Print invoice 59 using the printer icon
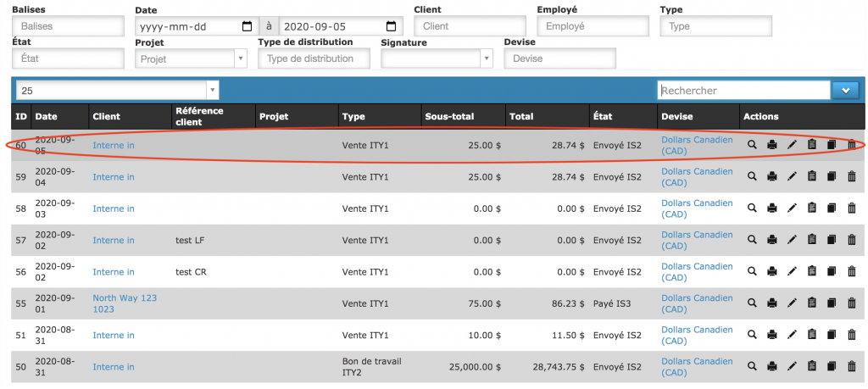The image size is (868, 389). pos(771,177)
